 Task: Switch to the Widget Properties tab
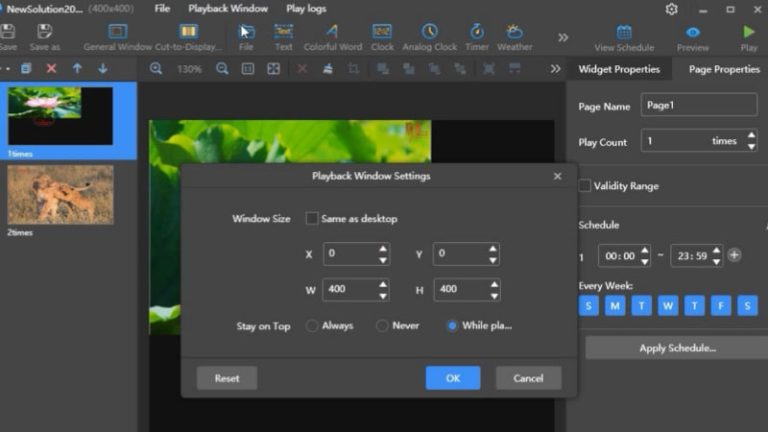coord(620,69)
